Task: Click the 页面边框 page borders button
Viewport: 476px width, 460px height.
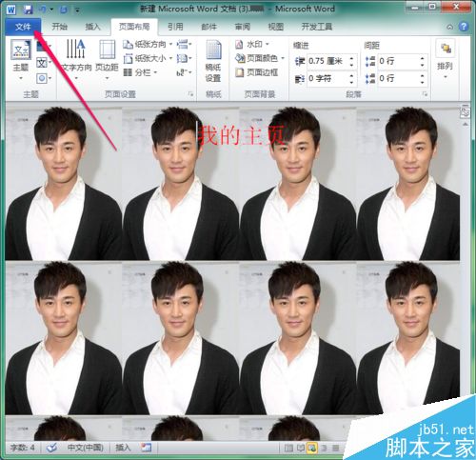Action: [256, 72]
